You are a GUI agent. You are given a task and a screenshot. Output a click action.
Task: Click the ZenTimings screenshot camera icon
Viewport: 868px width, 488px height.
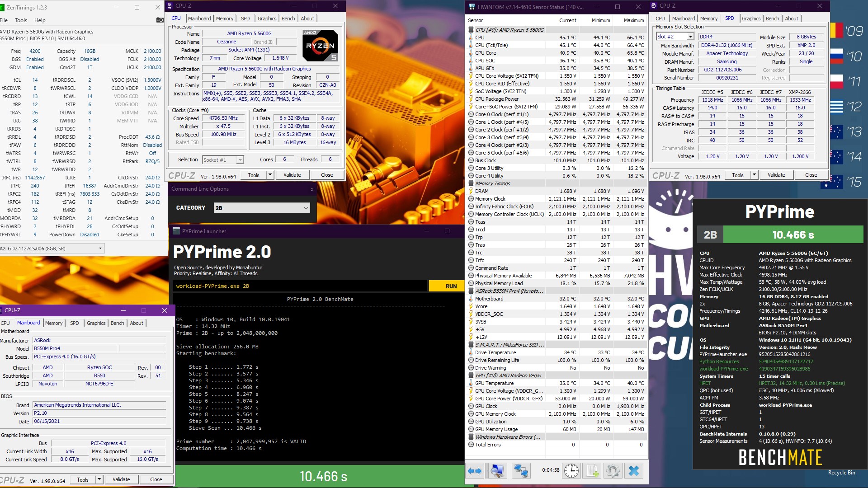point(160,20)
